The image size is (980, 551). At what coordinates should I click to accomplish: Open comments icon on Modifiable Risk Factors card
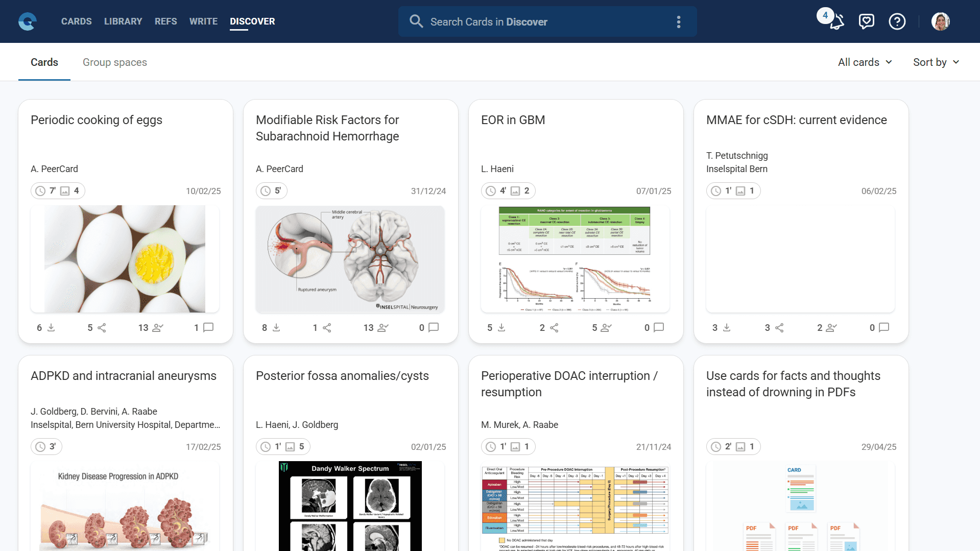433,328
